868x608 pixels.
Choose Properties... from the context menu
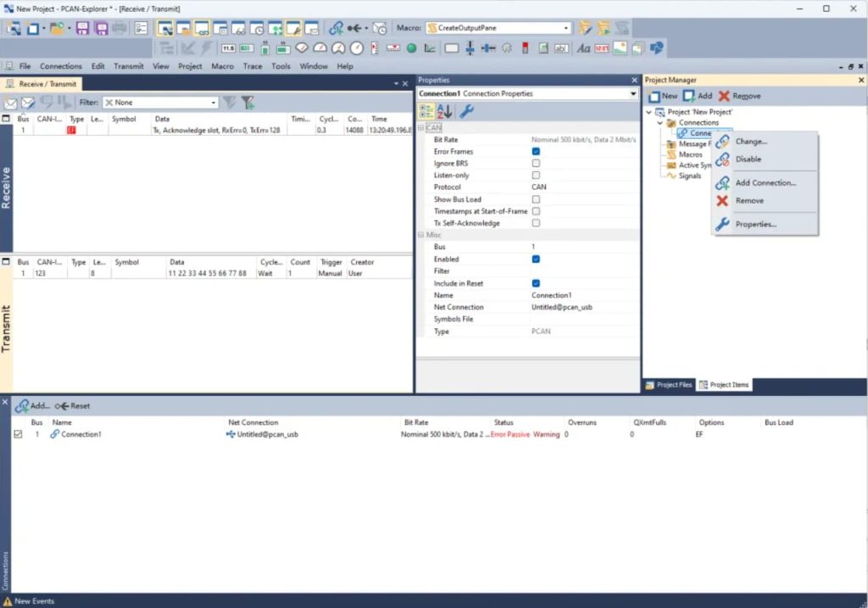[x=765, y=224]
